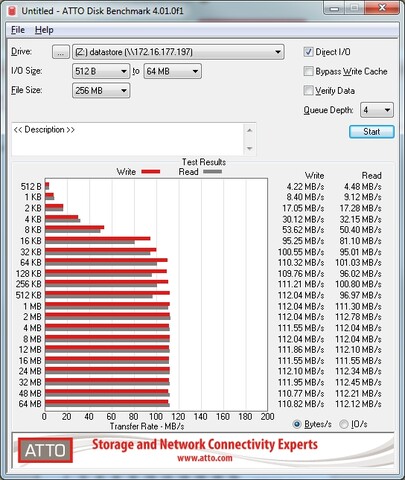
Task: Click read value 4.48 MB/s
Action: click(362, 187)
